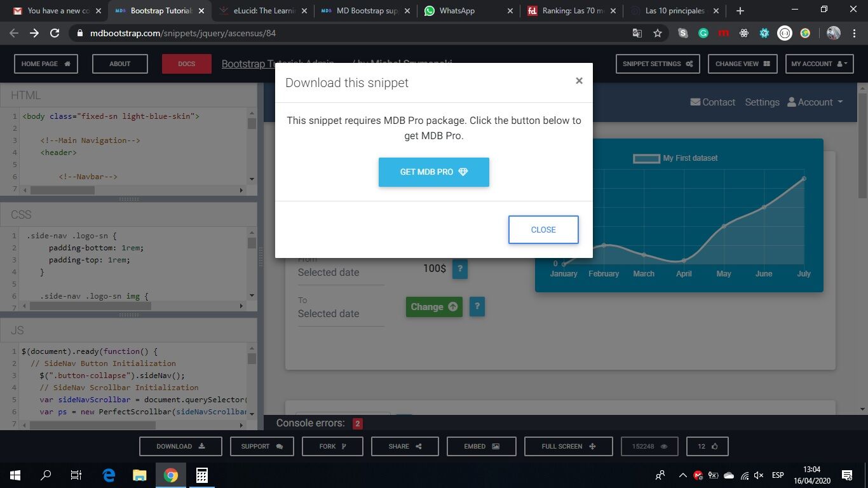This screenshot has height=488, width=868.
Task: Click the CHANGE VIEW button
Action: [x=743, y=64]
